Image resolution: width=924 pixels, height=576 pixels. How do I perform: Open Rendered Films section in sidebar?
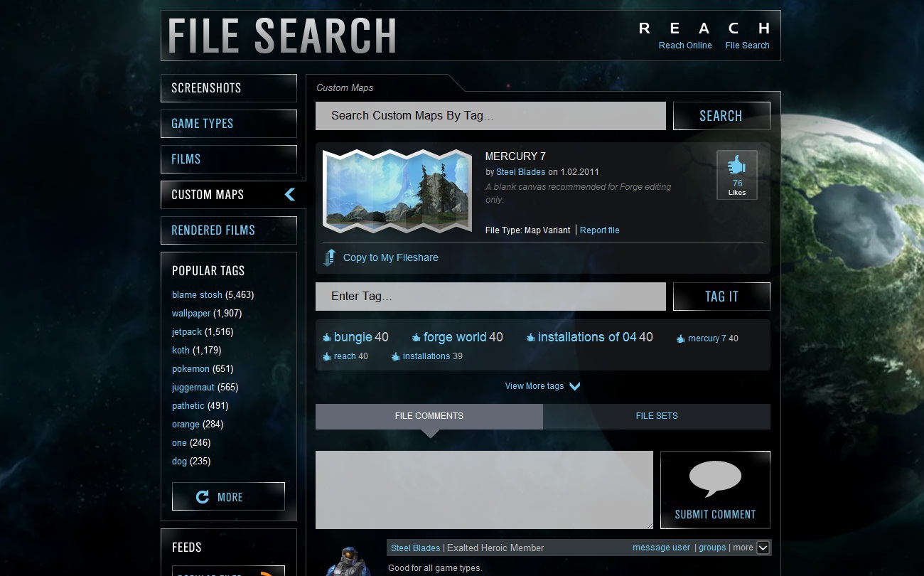229,230
